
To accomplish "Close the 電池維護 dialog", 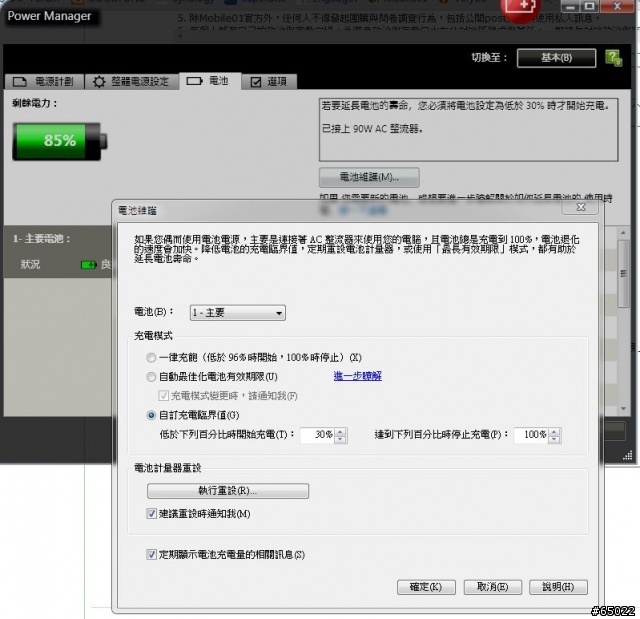I will pyautogui.click(x=580, y=207).
